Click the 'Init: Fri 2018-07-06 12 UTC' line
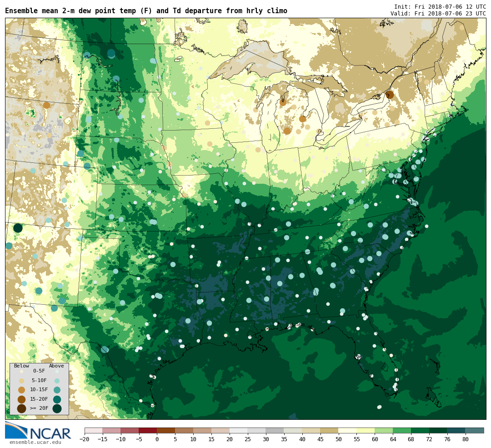The height and width of the screenshot is (448, 491). tap(440, 7)
